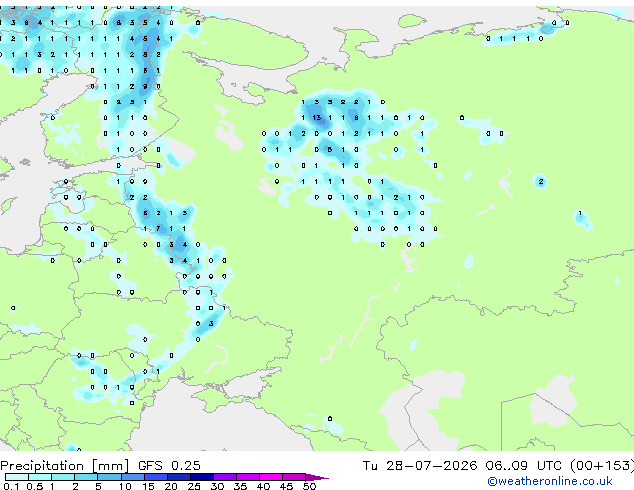
Task: Click the "20" legend scale label
Action: click(171, 486)
